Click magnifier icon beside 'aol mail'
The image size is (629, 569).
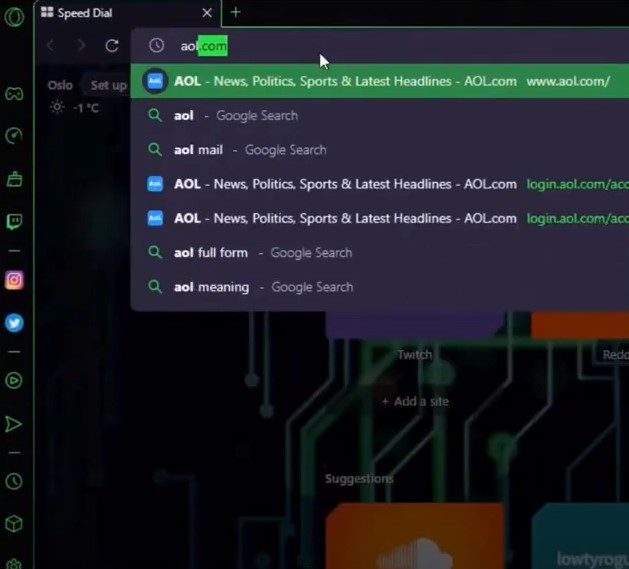tap(155, 150)
